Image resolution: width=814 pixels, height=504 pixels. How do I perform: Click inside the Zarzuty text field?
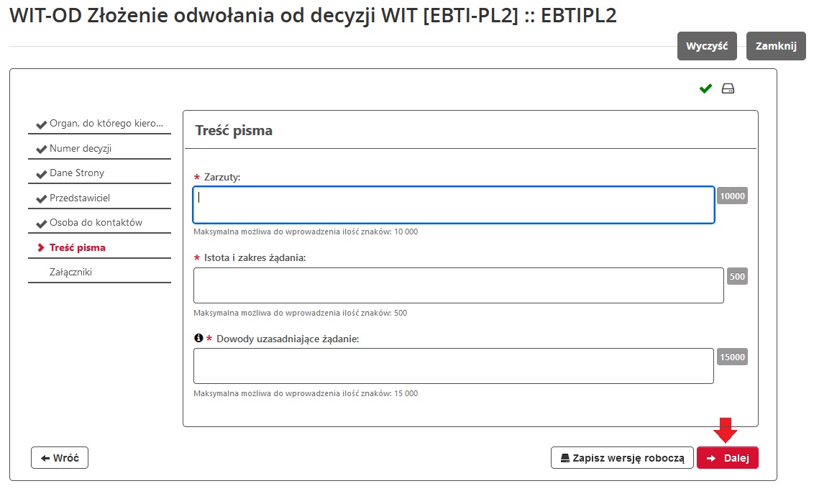[x=453, y=204]
